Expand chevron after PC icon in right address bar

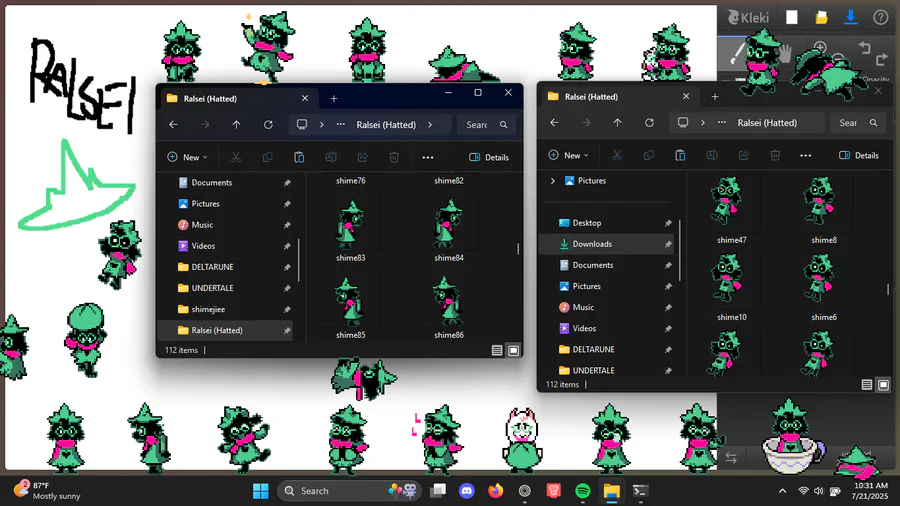(x=703, y=123)
